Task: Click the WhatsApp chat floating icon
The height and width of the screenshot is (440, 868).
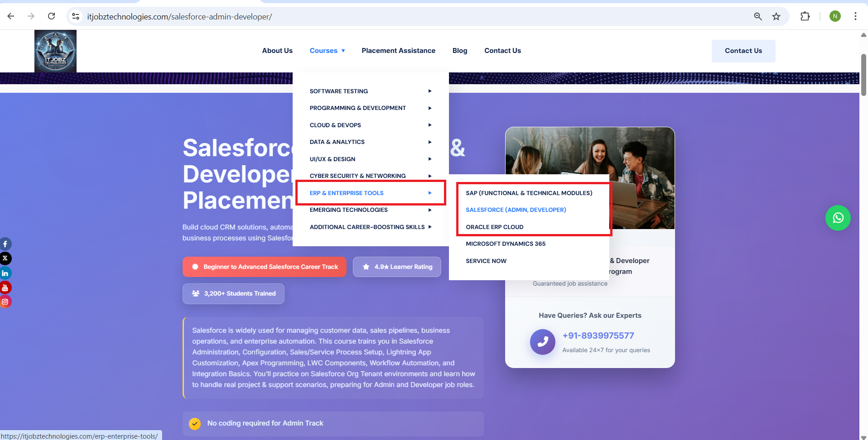Action: [838, 218]
